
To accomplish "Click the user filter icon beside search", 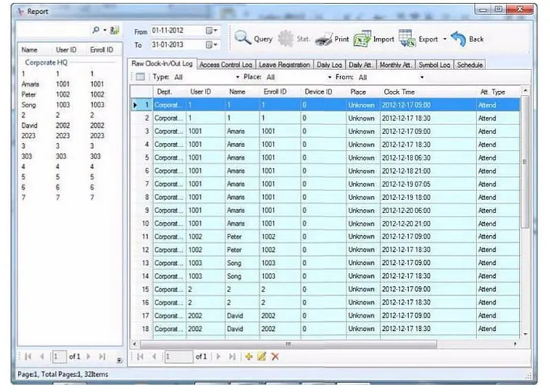I will coord(114,30).
